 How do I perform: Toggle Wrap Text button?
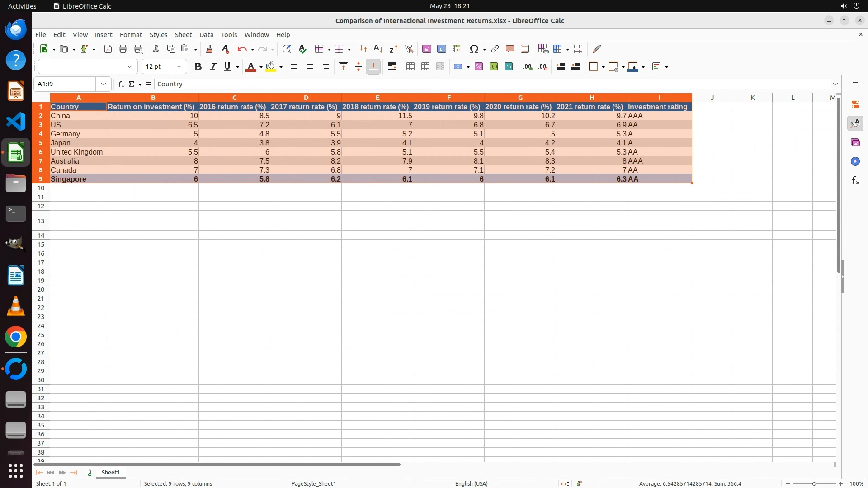point(392,67)
